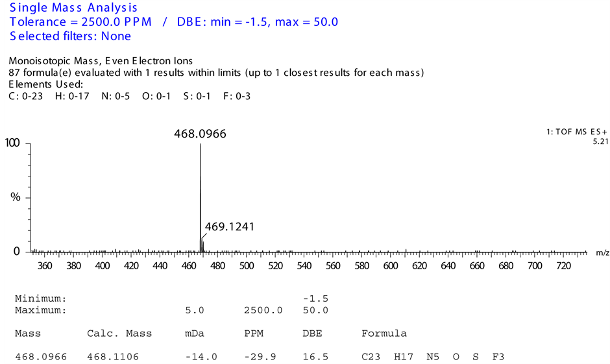Click the 87 formula(e) evaluated summary line
The image size is (610, 364).
(216, 72)
